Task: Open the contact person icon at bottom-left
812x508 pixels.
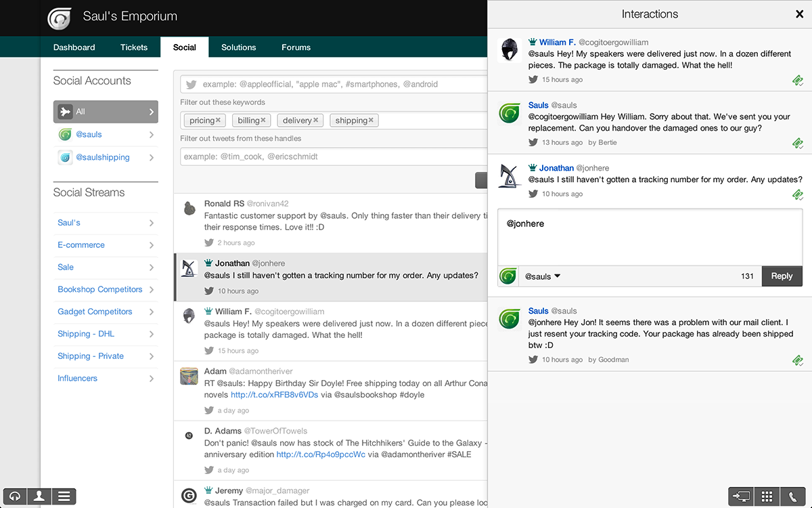Action: pos(39,496)
